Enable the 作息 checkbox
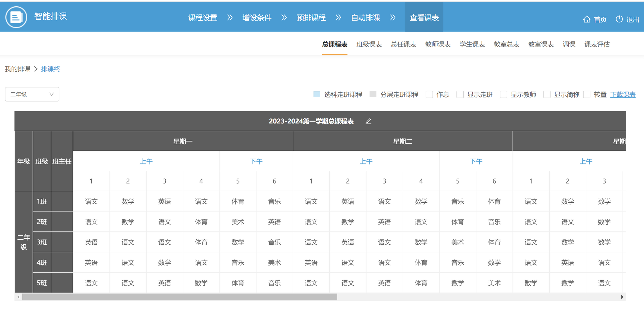This screenshot has width=644, height=325. [x=429, y=95]
